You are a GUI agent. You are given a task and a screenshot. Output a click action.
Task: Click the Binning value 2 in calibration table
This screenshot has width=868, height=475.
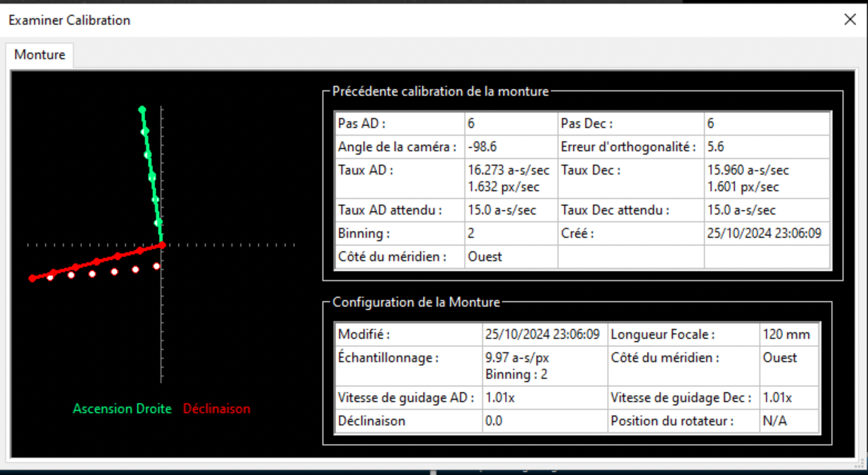pyautogui.click(x=471, y=233)
